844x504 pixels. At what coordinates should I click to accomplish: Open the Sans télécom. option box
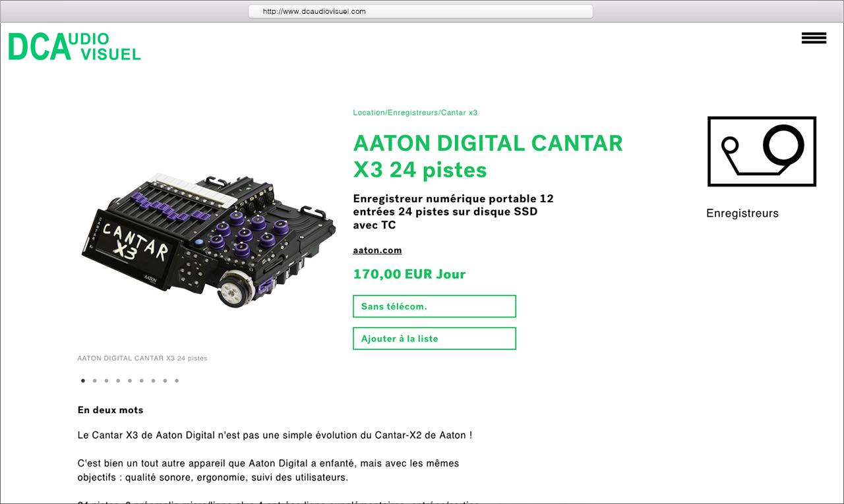click(435, 306)
